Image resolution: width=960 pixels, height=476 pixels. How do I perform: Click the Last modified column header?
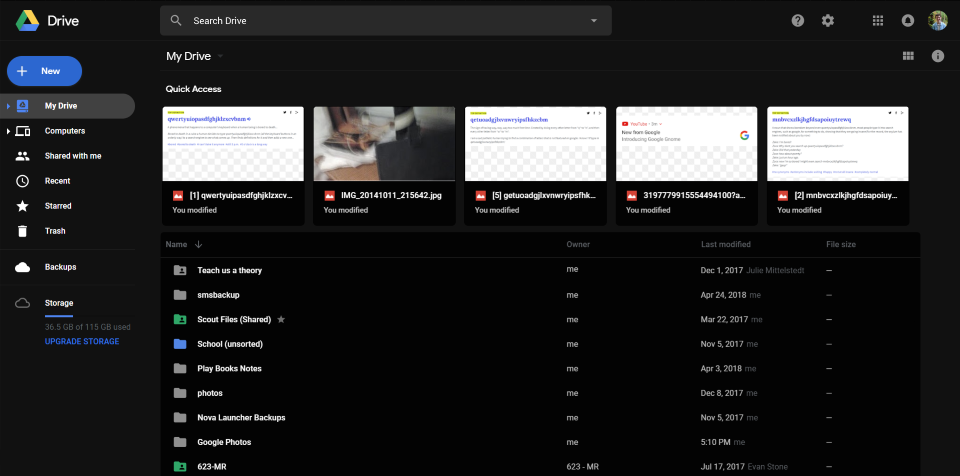pyautogui.click(x=726, y=244)
